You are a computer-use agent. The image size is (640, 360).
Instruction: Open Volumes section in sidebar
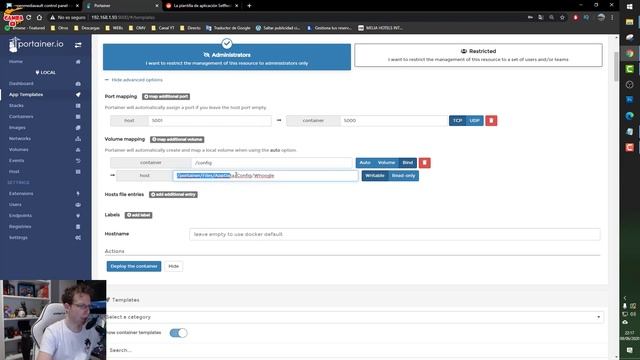pyautogui.click(x=19, y=150)
